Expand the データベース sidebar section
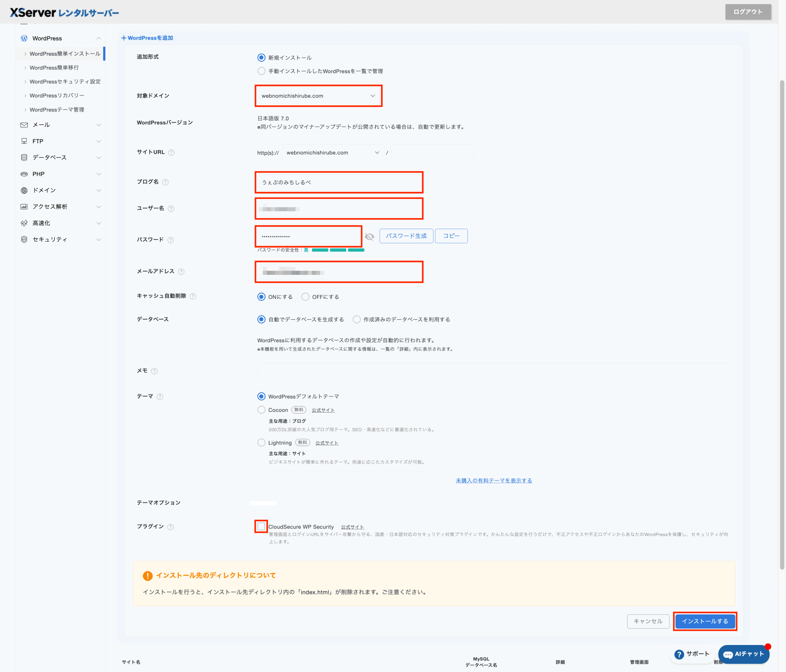This screenshot has height=672, width=786. pyautogui.click(x=99, y=158)
